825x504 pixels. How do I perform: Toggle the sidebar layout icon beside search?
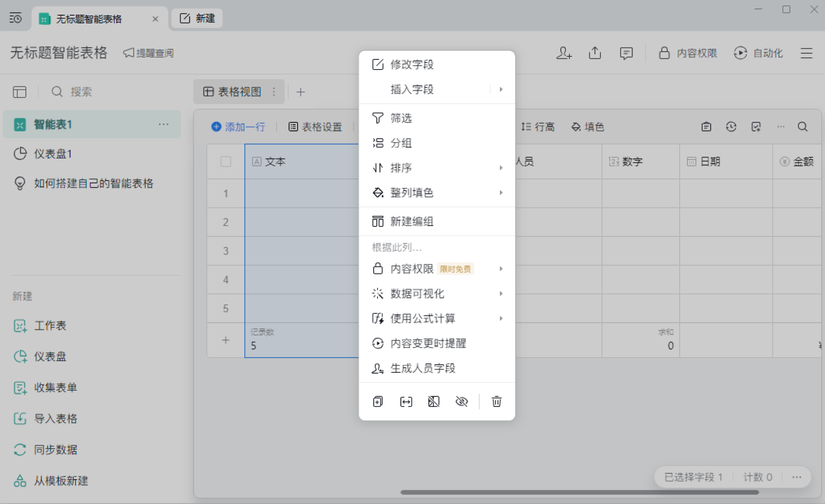20,91
